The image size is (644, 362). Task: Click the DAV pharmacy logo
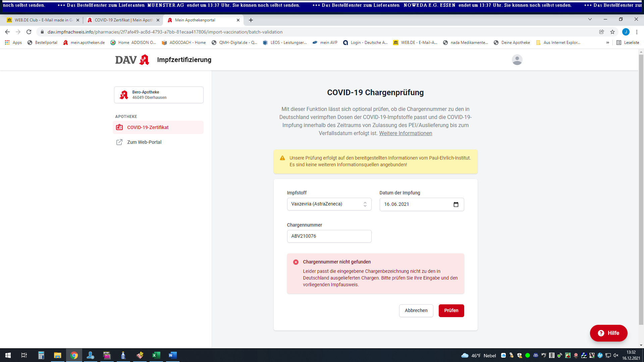pos(132,60)
